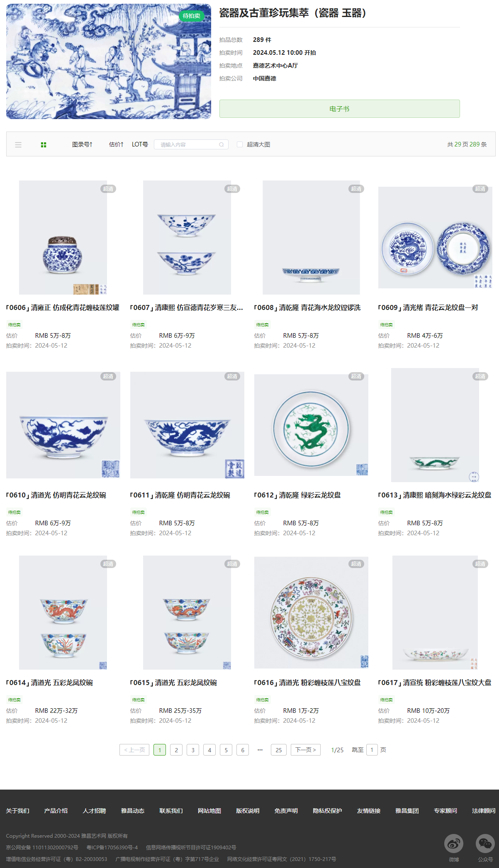This screenshot has width=499, height=868.
Task: Open the Weibo icon in footer
Action: pyautogui.click(x=454, y=844)
